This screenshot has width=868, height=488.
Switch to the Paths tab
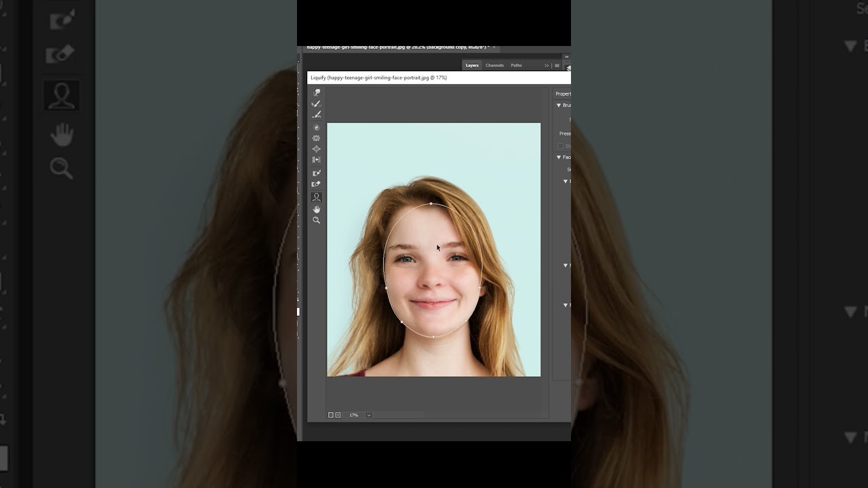pos(516,66)
